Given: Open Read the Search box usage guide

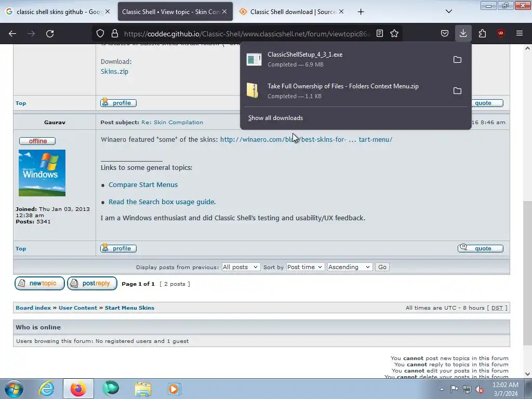Looking at the screenshot, I should 162,202.
